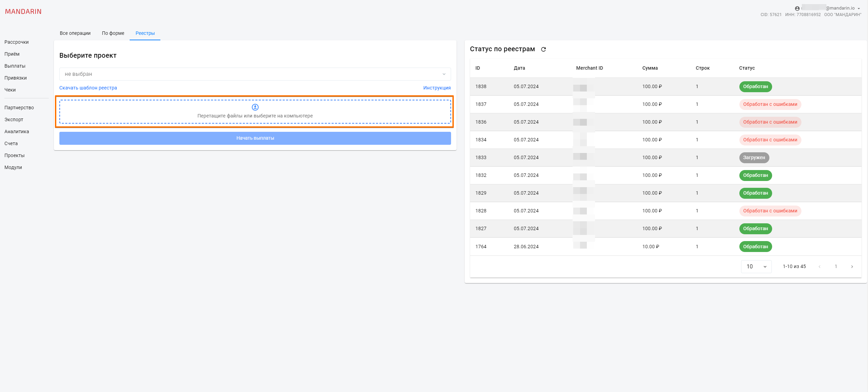The image size is (868, 392).
Task: Open the Инструкция link
Action: (x=437, y=88)
